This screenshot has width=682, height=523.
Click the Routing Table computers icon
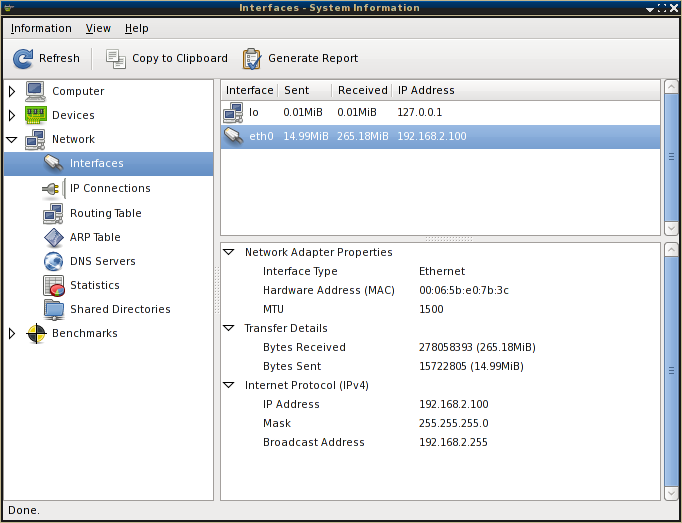[x=53, y=213]
